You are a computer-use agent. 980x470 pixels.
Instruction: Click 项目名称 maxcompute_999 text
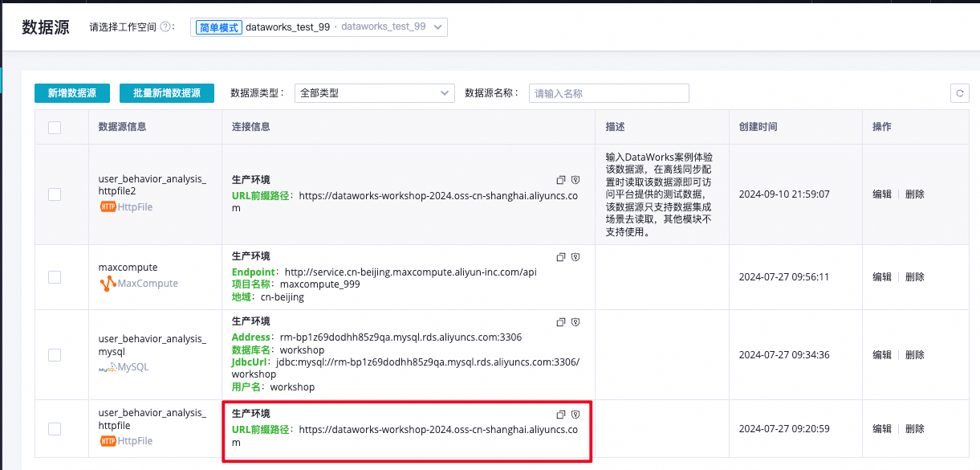296,284
